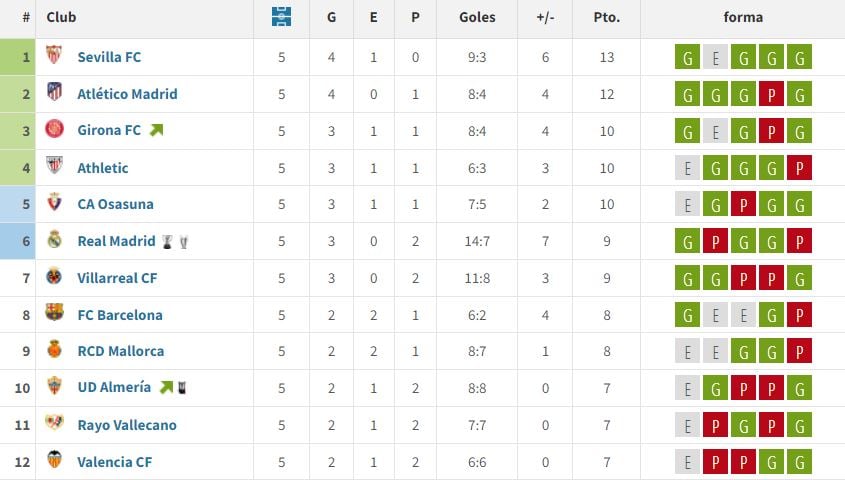
Task: Click the trophy icons next to Real Madrid
Action: [x=176, y=241]
